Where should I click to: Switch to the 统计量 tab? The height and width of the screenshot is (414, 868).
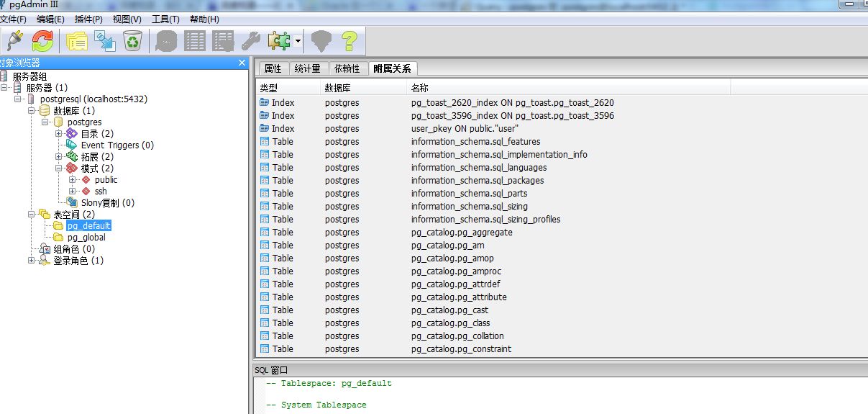pyautogui.click(x=308, y=68)
